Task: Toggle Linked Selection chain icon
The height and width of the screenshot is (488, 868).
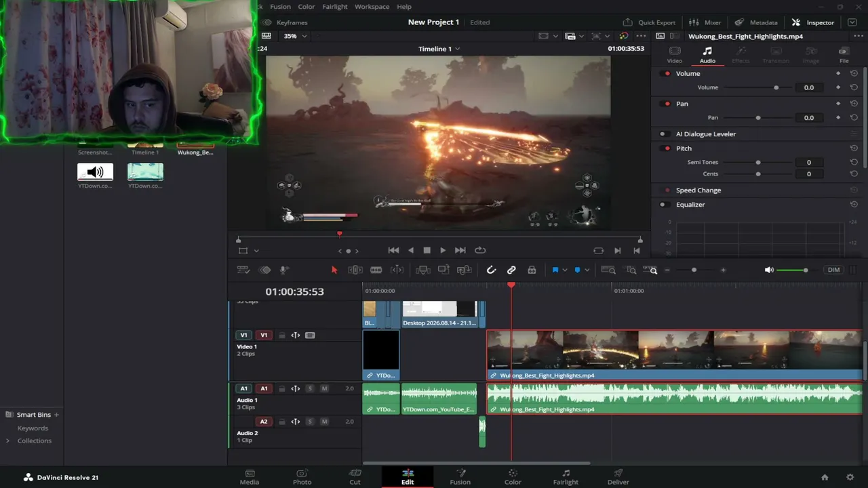Action: (x=511, y=270)
